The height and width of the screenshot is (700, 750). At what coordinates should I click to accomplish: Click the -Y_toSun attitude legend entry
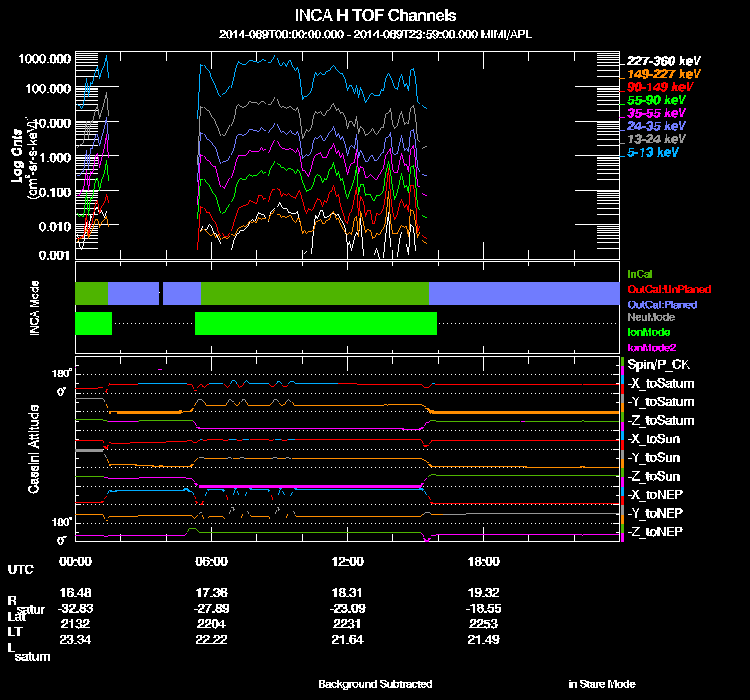pyautogui.click(x=655, y=457)
